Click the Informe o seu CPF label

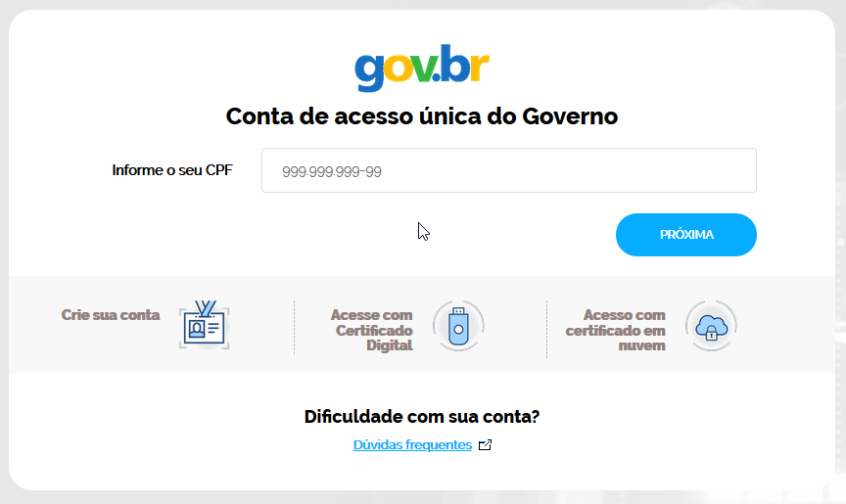click(172, 170)
